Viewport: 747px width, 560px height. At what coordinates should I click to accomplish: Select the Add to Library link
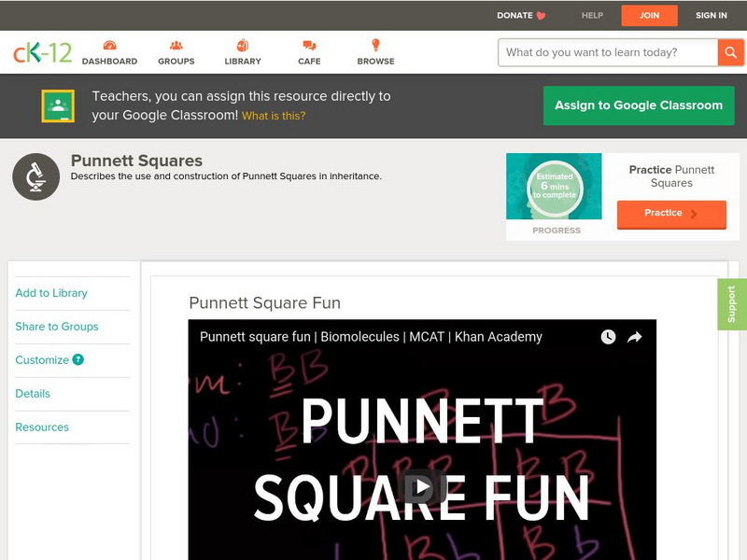(x=49, y=293)
